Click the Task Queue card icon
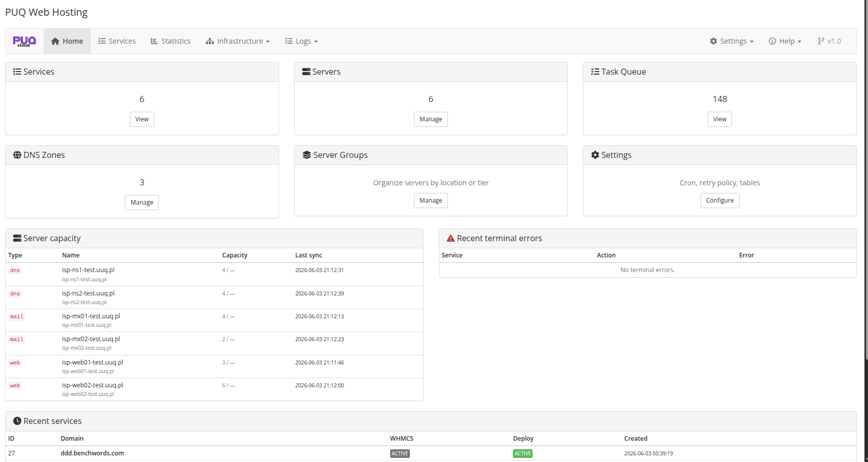Screen dimensions: 868x462 pyautogui.click(x=595, y=72)
